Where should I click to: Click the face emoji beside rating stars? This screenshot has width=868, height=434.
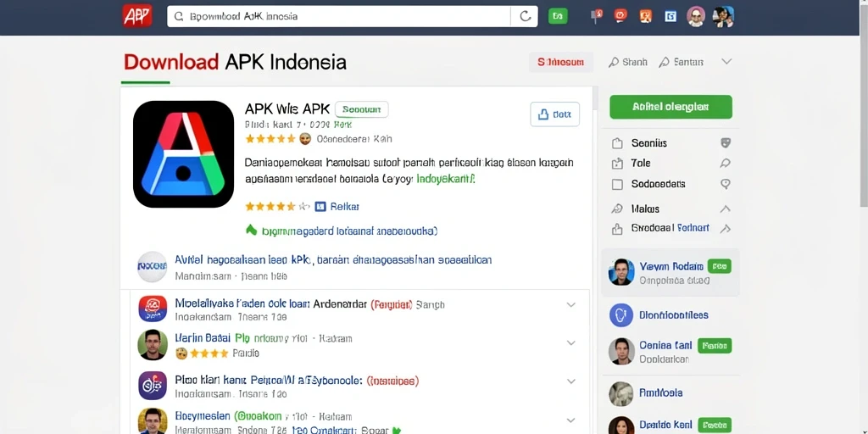pos(305,139)
